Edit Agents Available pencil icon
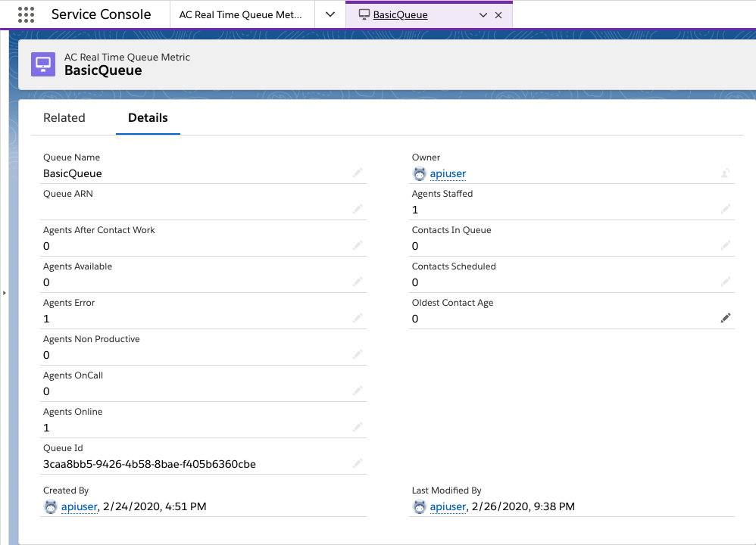 click(x=358, y=282)
